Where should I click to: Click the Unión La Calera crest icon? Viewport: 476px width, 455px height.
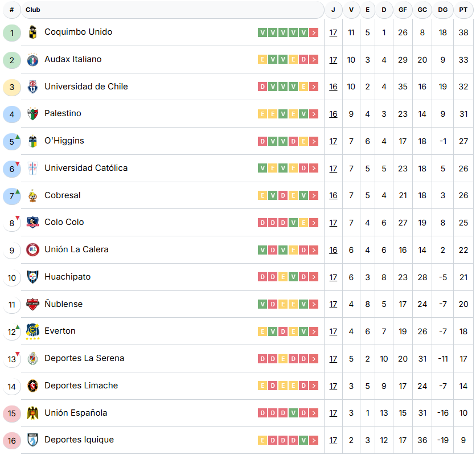pyautogui.click(x=32, y=250)
